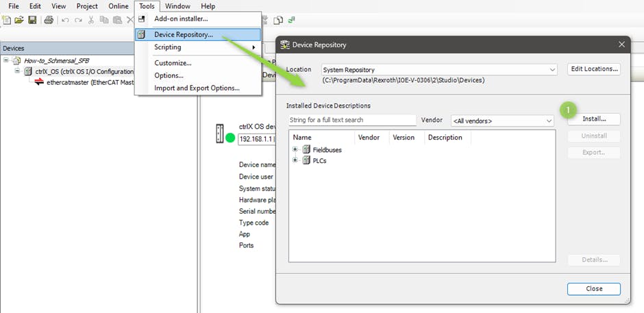This screenshot has height=313, width=644.
Task: Open the Location repository dropdown
Action: pos(552,70)
